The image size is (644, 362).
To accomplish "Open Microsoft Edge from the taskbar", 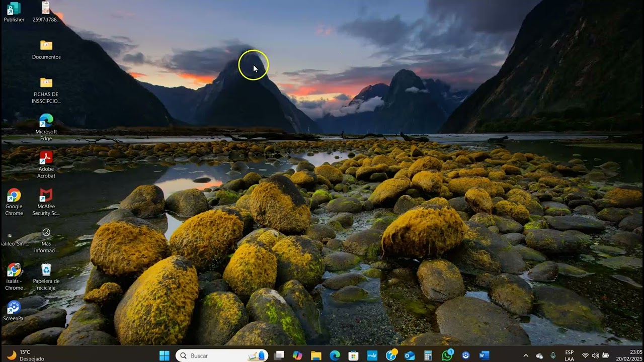I will (x=335, y=355).
